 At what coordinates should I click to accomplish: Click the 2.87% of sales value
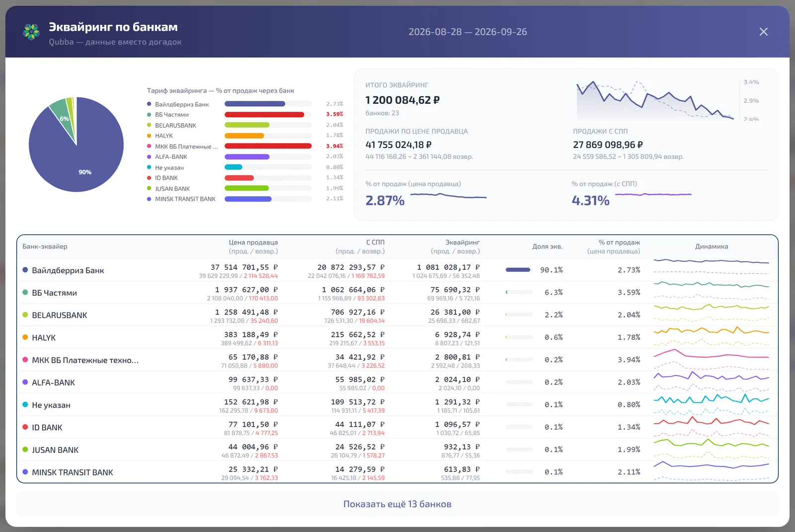click(385, 200)
